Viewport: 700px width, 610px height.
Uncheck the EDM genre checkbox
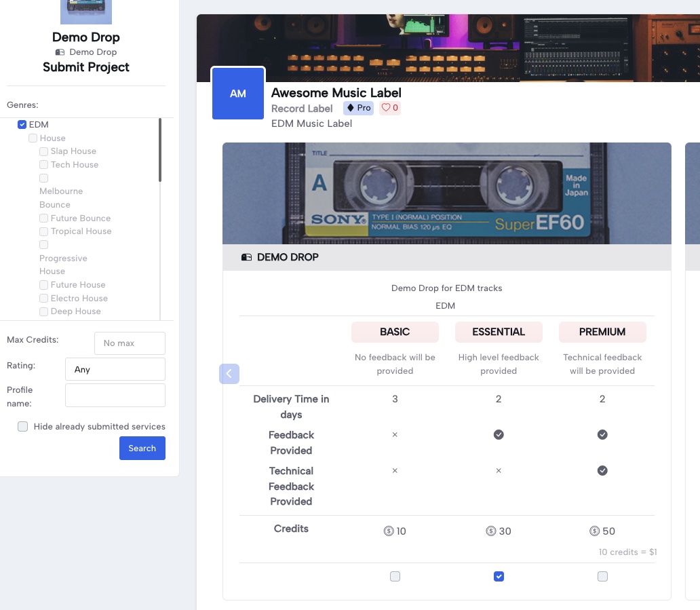[x=22, y=124]
